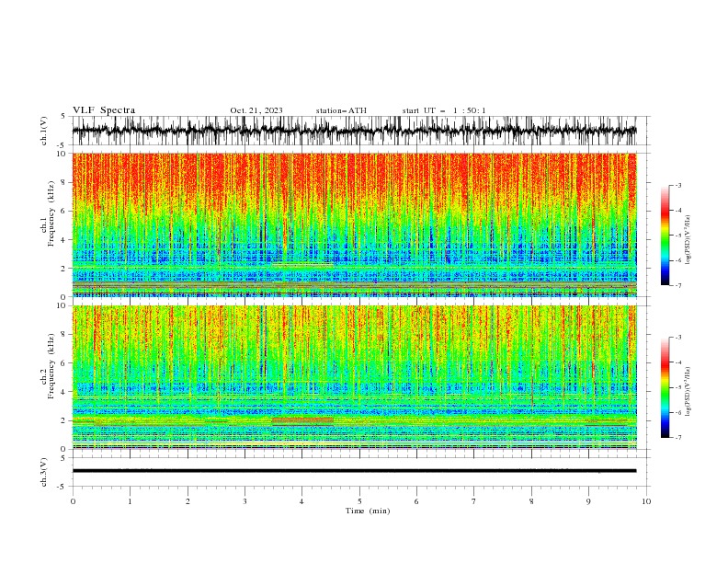
Task: Click the date 'Oct. 21, 2023'
Action: point(256,110)
